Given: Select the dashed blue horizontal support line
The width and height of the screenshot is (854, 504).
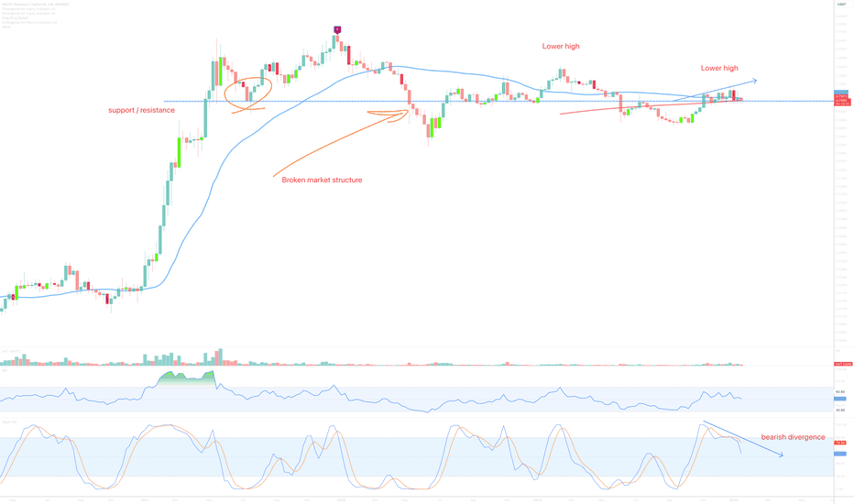Looking at the screenshot, I should 498,102.
